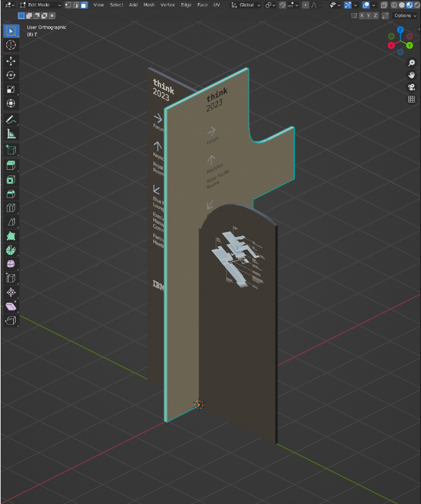421x504 pixels.
Task: Open the Vertex menu
Action: [168, 5]
